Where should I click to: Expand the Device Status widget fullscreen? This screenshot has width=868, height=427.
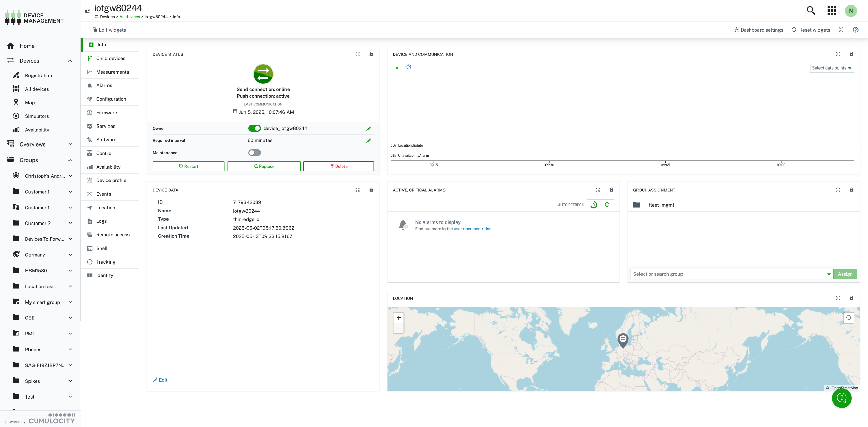[357, 54]
